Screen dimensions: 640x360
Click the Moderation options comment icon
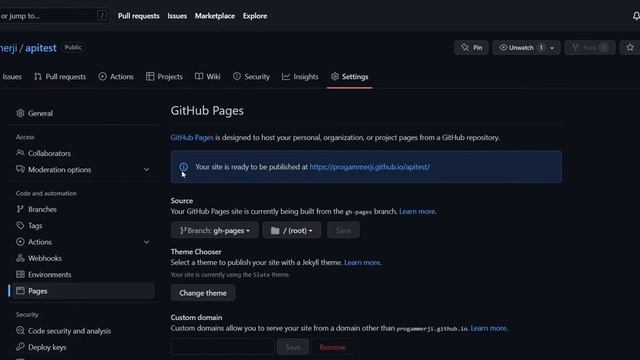20,169
